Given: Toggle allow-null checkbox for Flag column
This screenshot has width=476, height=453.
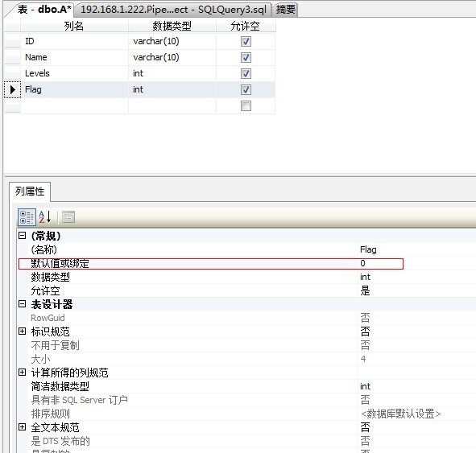Looking at the screenshot, I should pos(246,90).
